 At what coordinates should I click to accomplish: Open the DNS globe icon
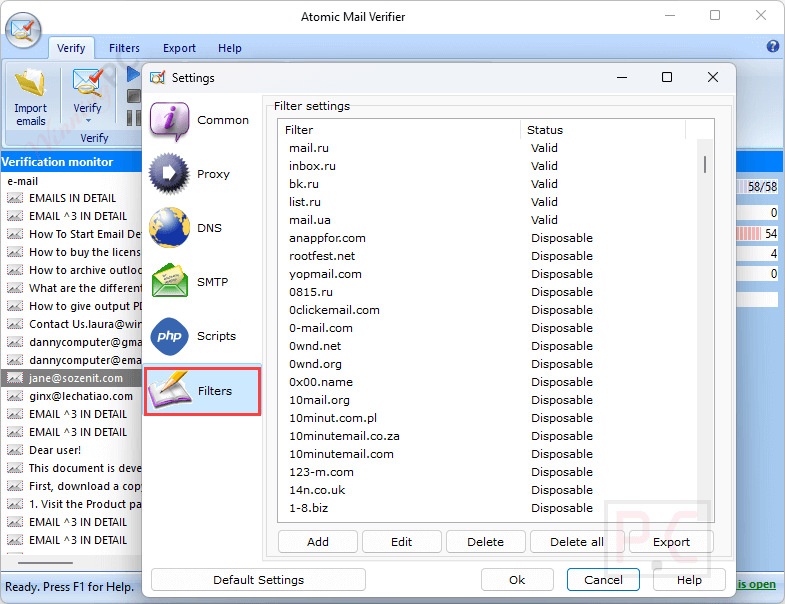click(170, 228)
